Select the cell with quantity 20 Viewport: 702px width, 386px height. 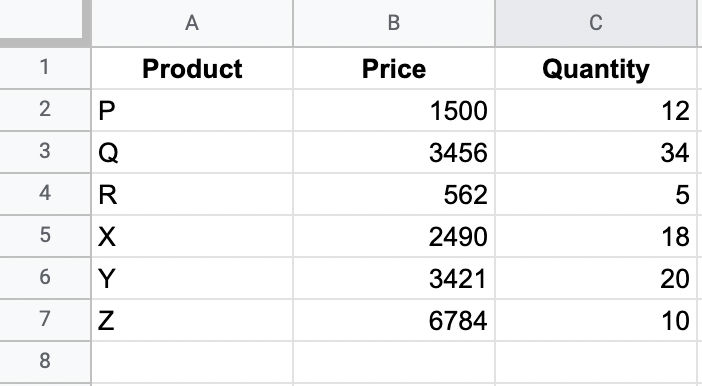[596, 278]
